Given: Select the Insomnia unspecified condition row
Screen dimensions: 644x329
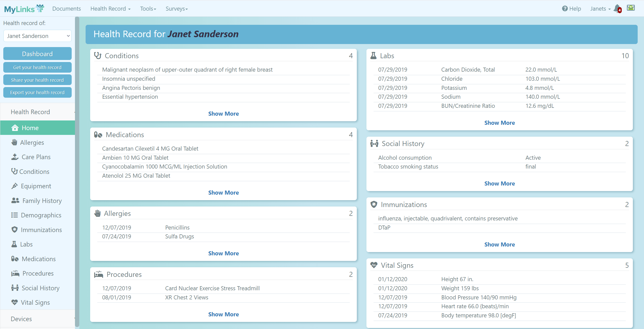Looking at the screenshot, I should pyautogui.click(x=223, y=79).
